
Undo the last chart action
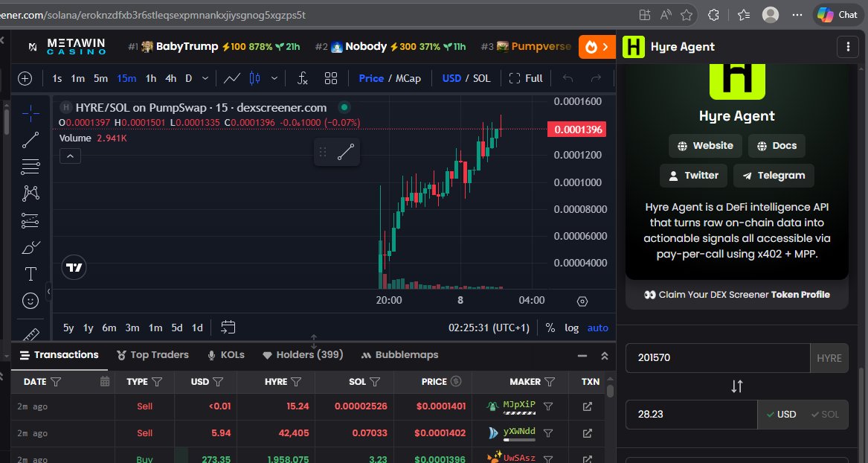tap(568, 78)
